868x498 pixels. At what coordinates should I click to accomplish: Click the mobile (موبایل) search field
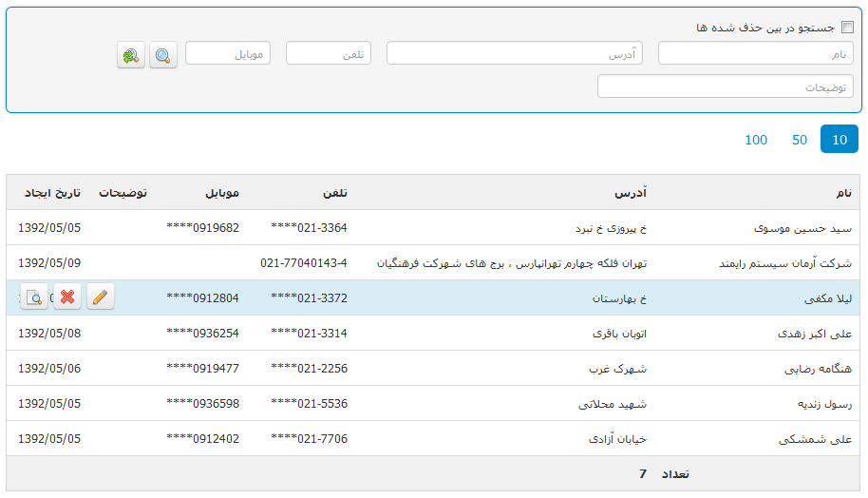pos(228,54)
